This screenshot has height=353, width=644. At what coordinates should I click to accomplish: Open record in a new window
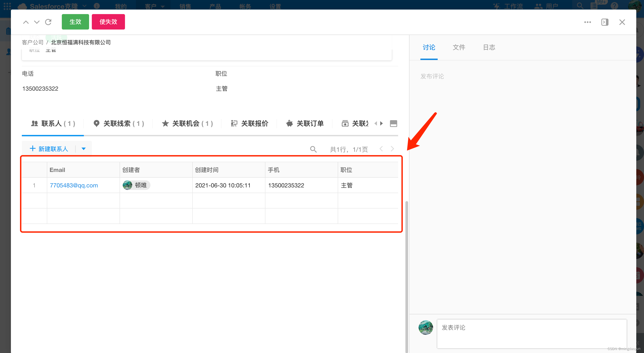[x=605, y=22]
